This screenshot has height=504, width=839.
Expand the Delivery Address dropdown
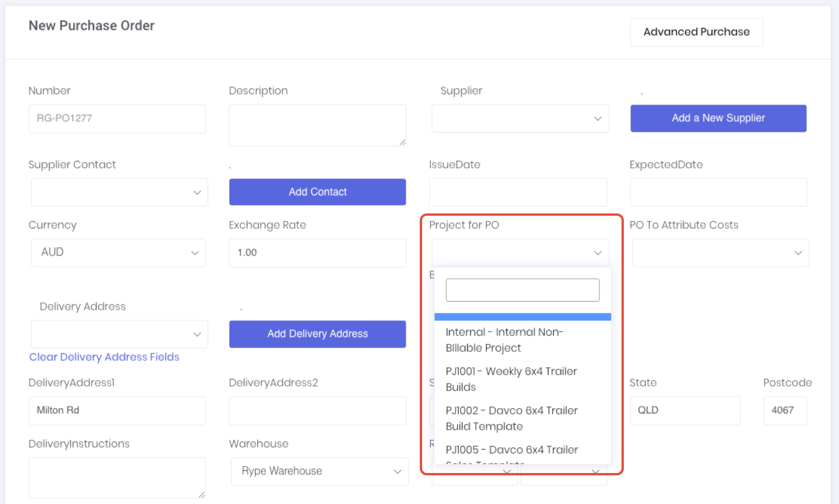coord(119,334)
